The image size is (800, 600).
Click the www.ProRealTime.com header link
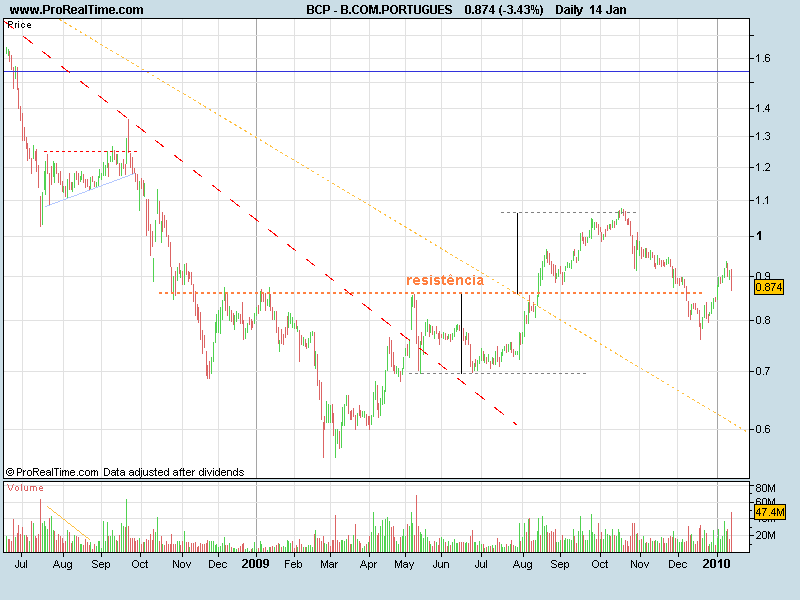[x=77, y=10]
